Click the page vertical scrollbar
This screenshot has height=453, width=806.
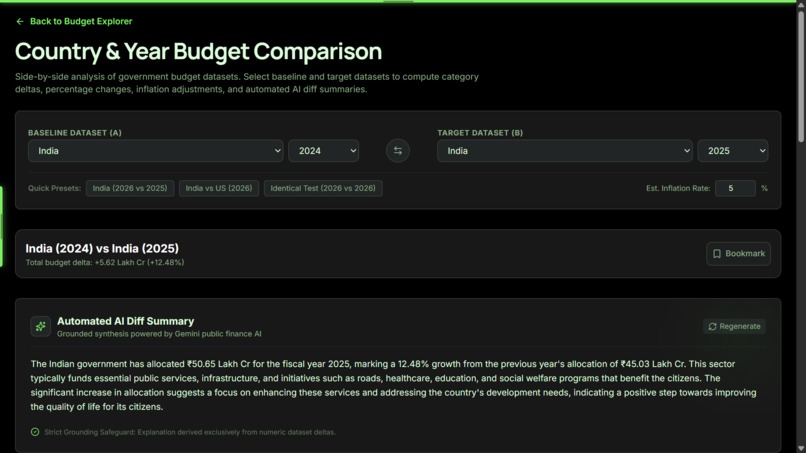point(801,77)
